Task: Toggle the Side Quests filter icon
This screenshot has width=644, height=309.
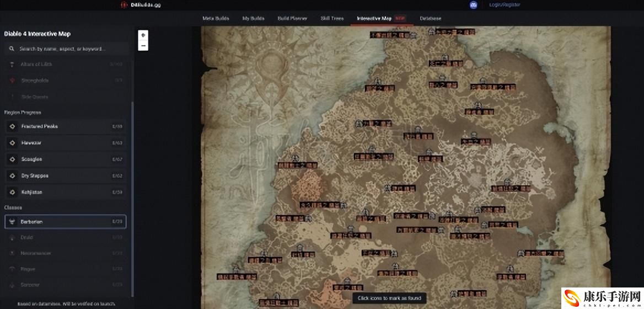Action: (12, 97)
